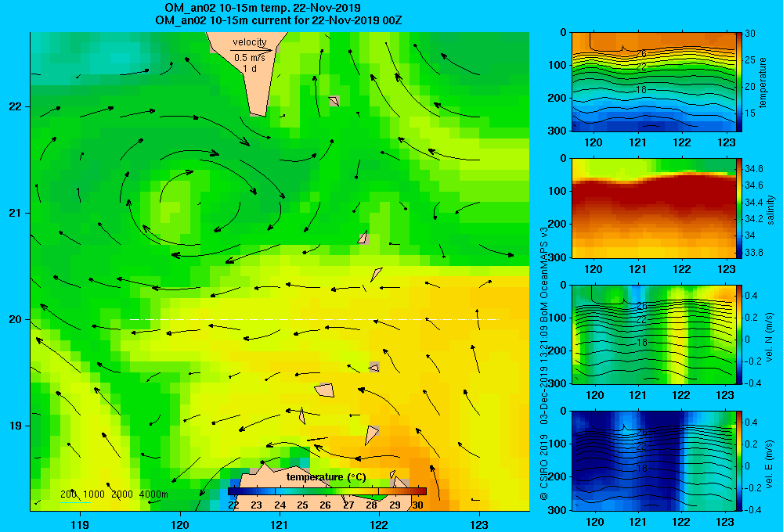783x532 pixels.
Task: Click the vel. E section's vertical color bar
Action: 739,461
